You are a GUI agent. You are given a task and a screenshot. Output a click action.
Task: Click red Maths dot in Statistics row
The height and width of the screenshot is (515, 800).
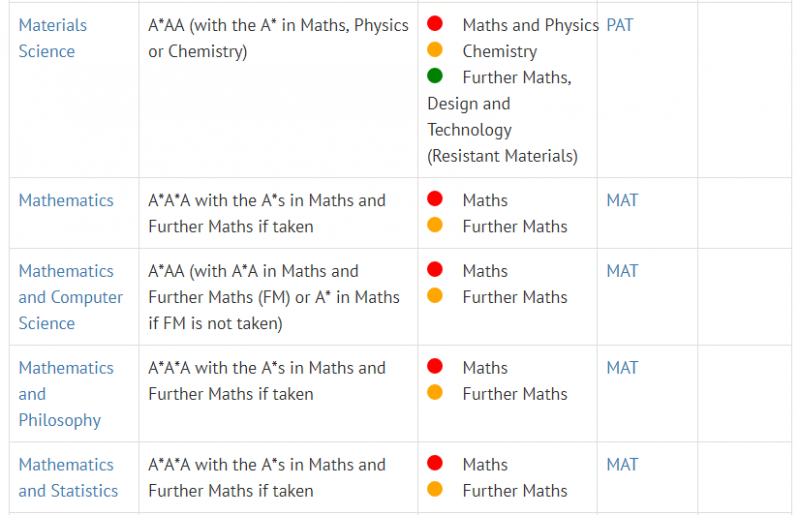[435, 463]
